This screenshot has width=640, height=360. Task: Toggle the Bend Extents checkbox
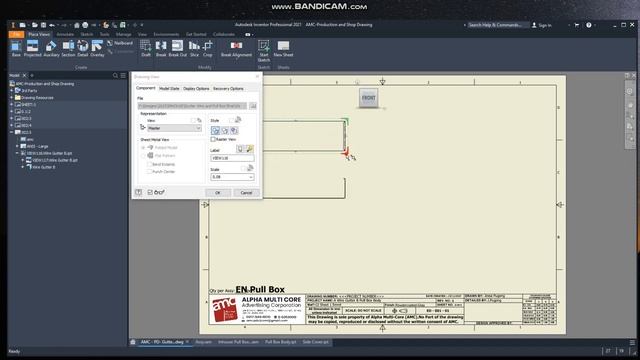[x=149, y=164]
